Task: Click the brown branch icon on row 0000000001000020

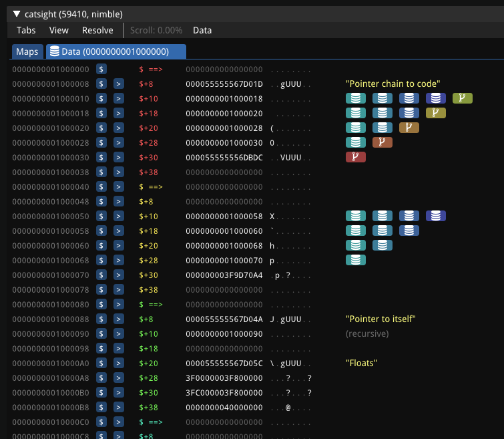Action: 409,128
